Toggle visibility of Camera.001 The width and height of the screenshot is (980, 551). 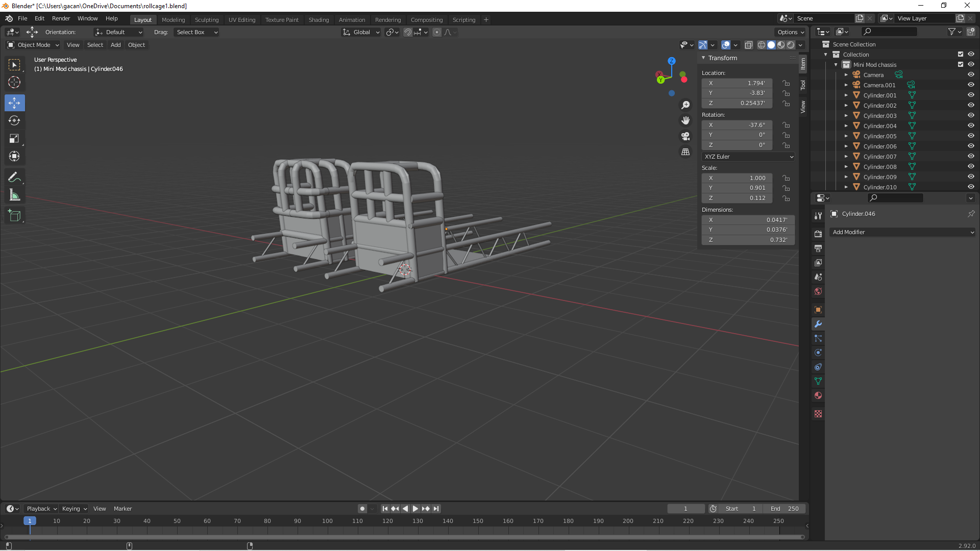click(971, 85)
